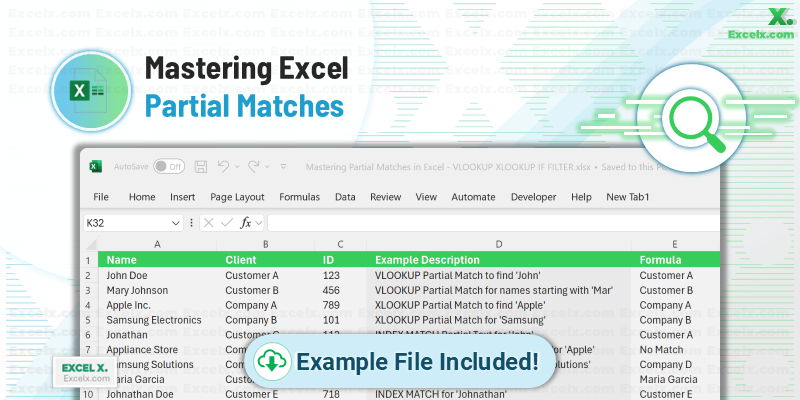Click the Select All corner triangle
This screenshot has height=400, width=800.
pos(90,244)
